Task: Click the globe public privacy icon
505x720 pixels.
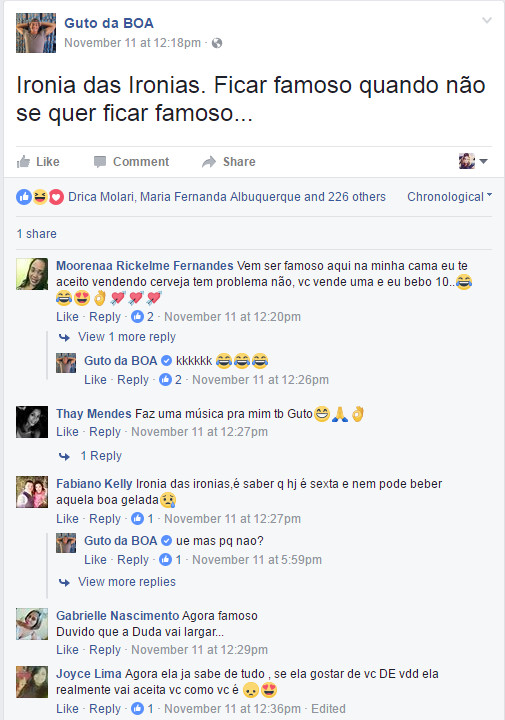Action: coord(217,43)
